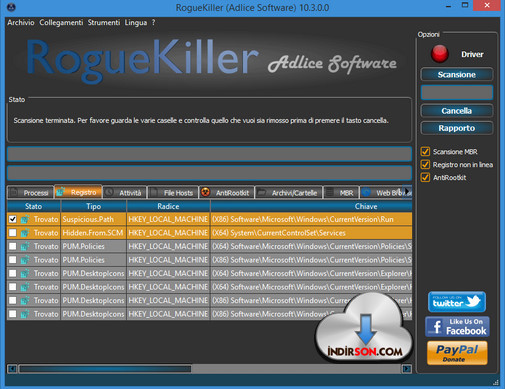The width and height of the screenshot is (505, 389).
Task: Click the horizontal scrollbar left arrow
Action: click(12, 369)
